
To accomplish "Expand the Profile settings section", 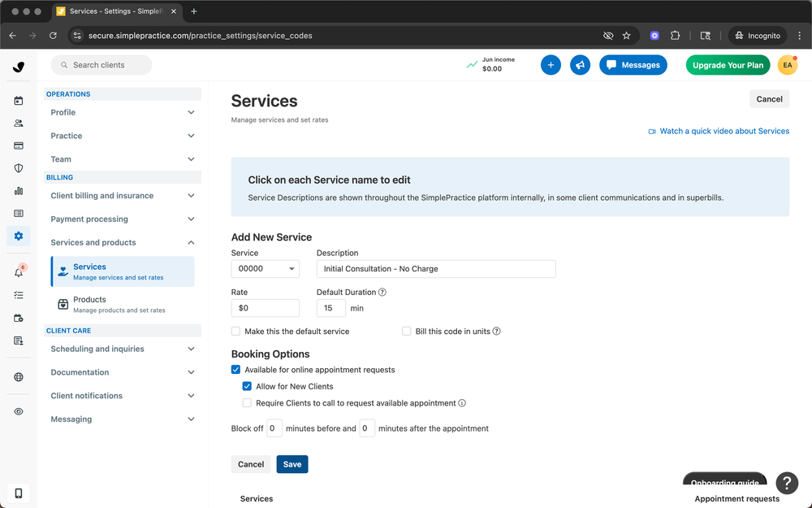I will click(x=123, y=112).
